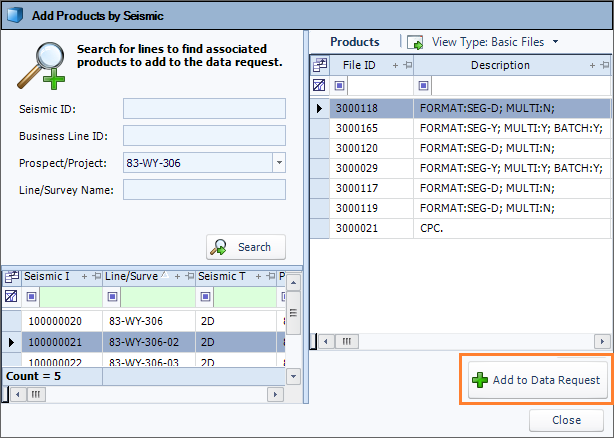
Task: Click the Seismic ID filter cell
Action: [x=71, y=297]
